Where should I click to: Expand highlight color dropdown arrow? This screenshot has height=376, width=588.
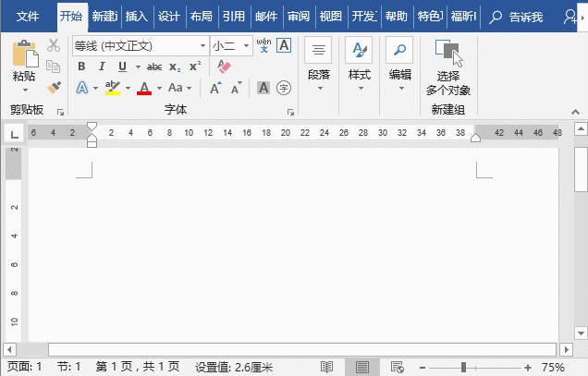click(128, 88)
